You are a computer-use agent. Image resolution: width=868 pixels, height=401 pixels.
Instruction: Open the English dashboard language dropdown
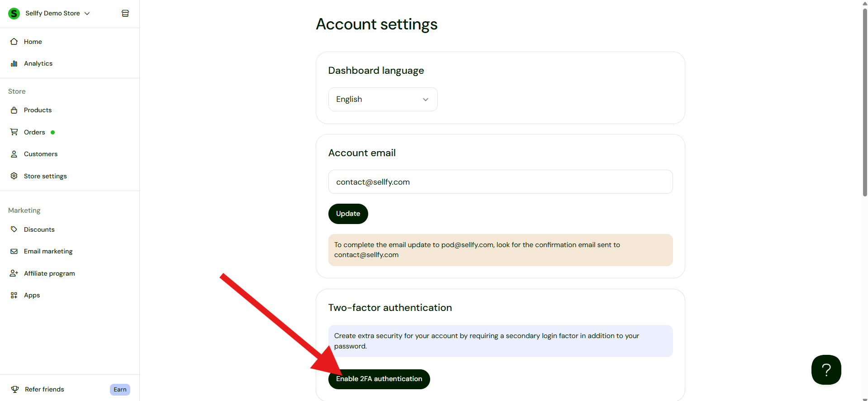tap(383, 100)
